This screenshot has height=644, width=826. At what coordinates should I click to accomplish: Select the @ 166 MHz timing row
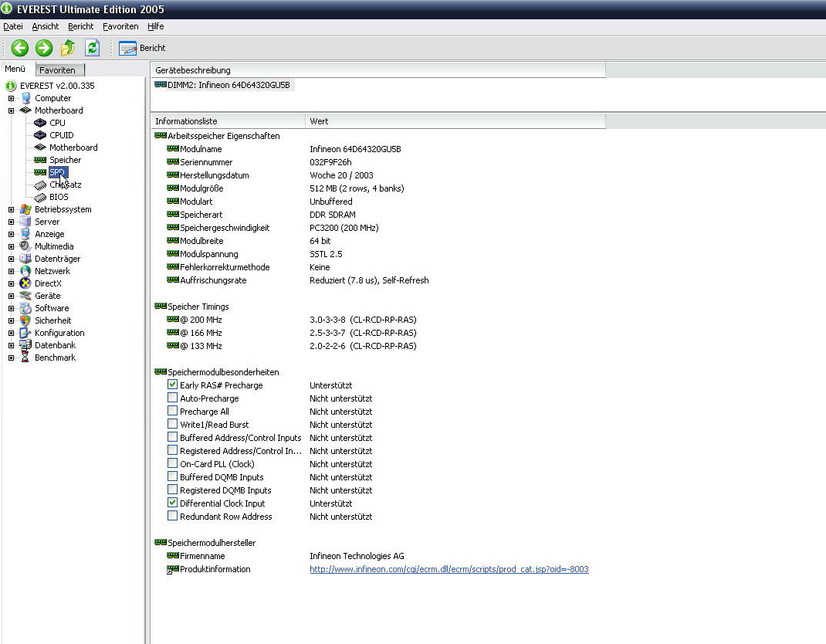point(378,333)
